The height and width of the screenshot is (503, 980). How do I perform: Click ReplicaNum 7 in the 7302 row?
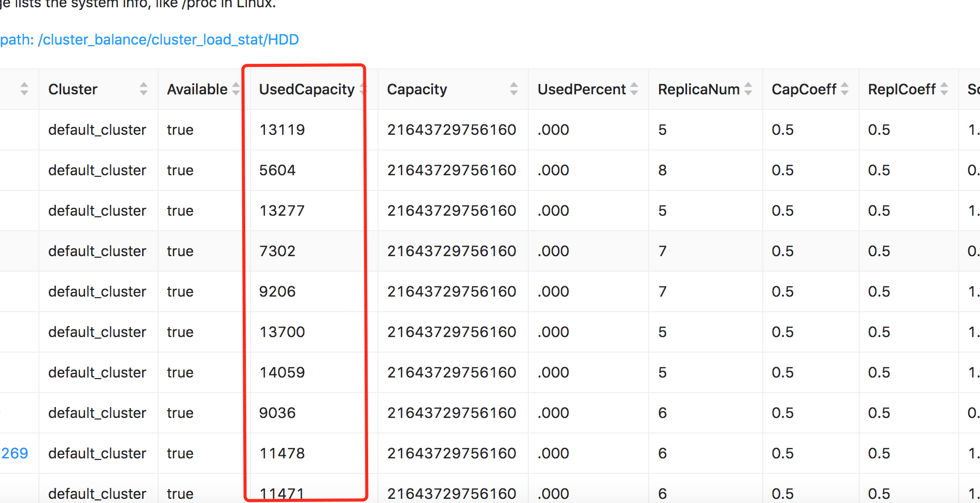(662, 251)
